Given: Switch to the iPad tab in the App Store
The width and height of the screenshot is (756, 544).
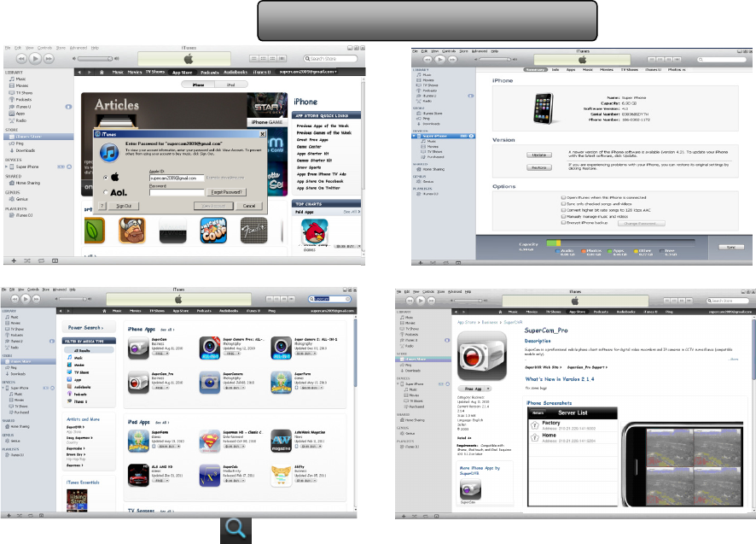Looking at the screenshot, I should pyautogui.click(x=231, y=85).
